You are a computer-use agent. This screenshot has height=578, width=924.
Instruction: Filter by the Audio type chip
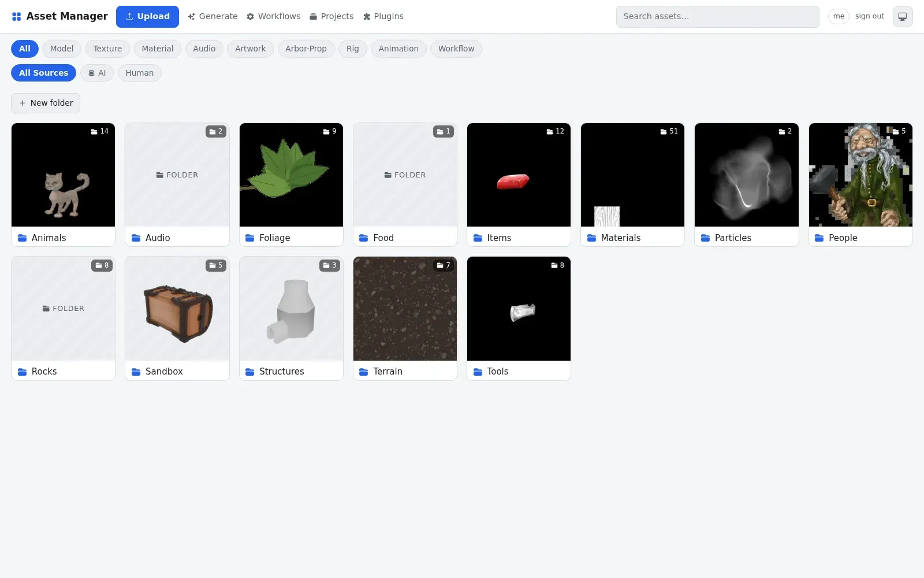coord(204,49)
